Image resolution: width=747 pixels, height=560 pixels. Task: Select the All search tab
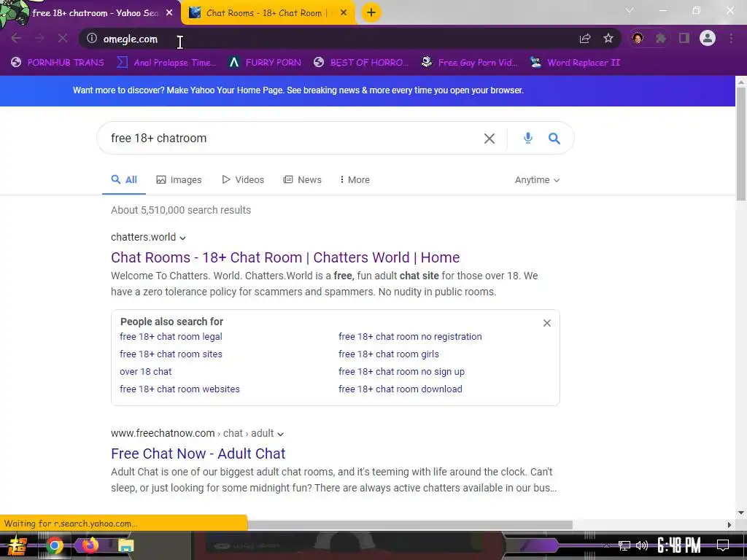coord(124,180)
